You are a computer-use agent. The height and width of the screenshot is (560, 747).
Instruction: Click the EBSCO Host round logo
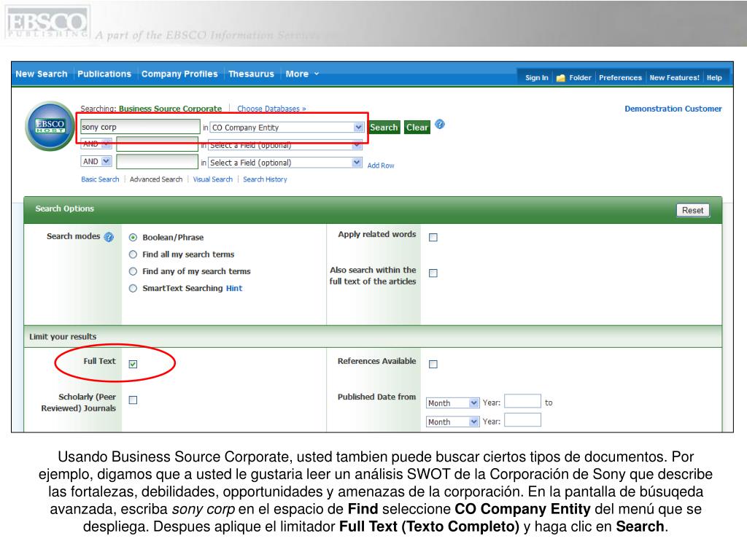tap(50, 125)
